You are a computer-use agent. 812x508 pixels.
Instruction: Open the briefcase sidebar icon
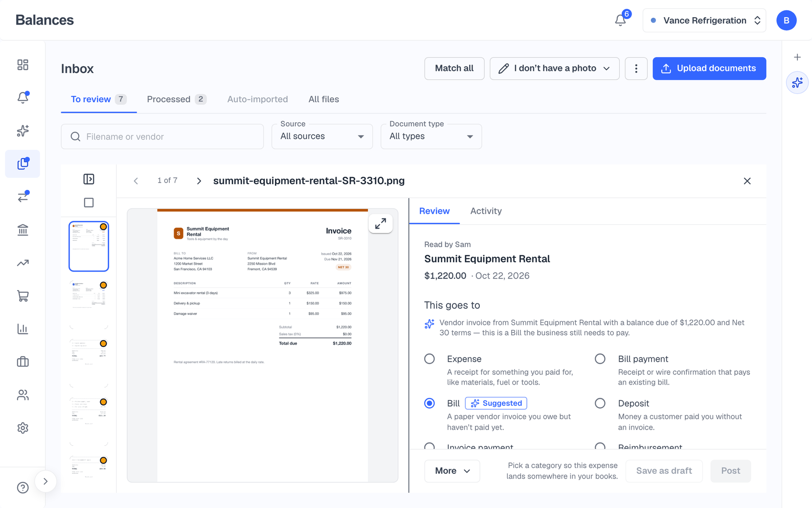[x=23, y=362]
